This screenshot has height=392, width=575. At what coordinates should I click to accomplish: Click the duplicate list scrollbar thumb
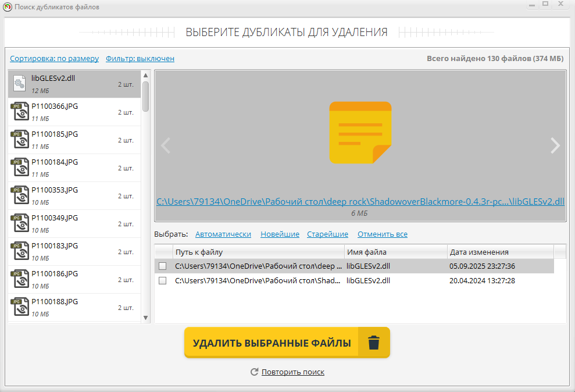(x=145, y=97)
